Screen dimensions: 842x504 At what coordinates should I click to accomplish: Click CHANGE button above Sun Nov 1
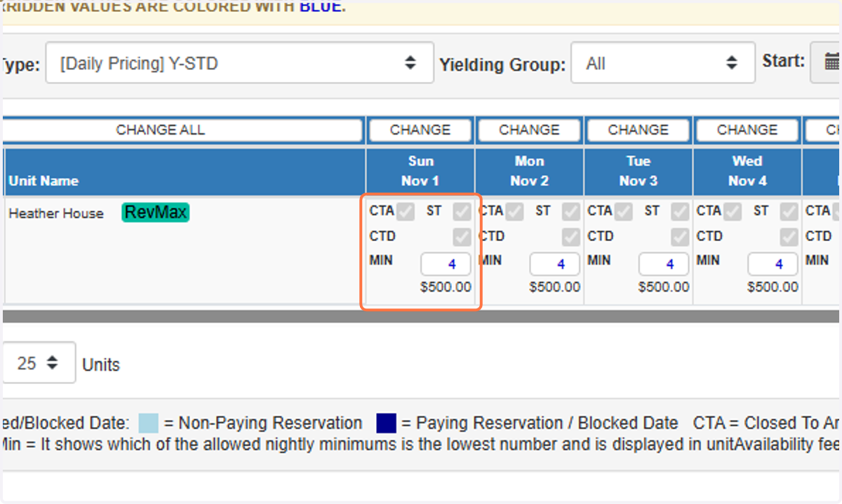420,130
